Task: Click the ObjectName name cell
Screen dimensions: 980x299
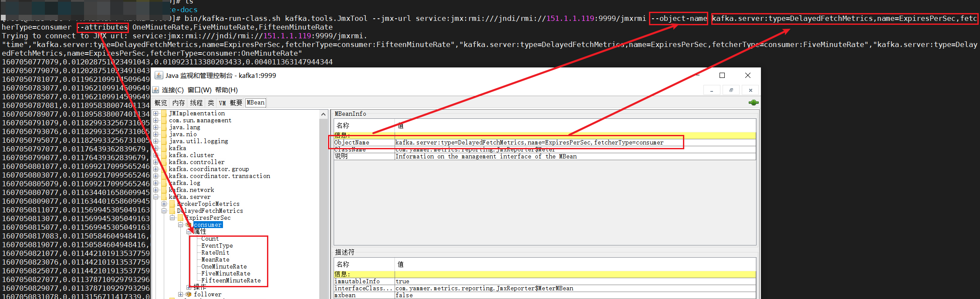Action: [364, 143]
